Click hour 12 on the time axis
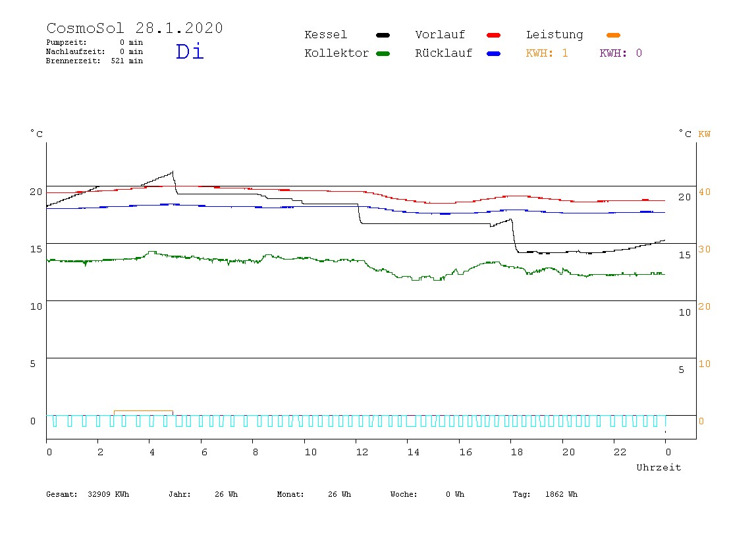Viewport: 756px width, 535px height. tap(362, 453)
